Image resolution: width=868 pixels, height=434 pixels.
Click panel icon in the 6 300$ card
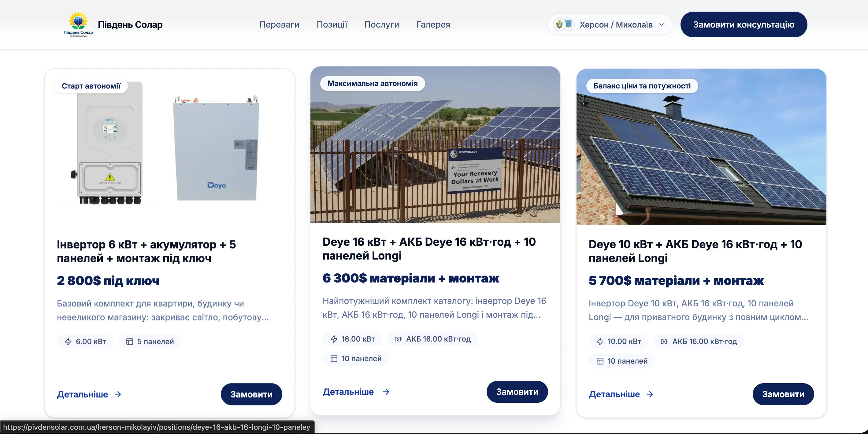coord(334,358)
